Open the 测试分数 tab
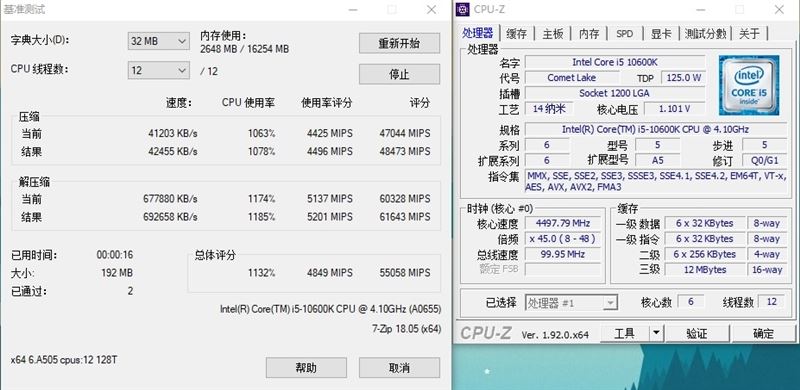 (x=705, y=34)
